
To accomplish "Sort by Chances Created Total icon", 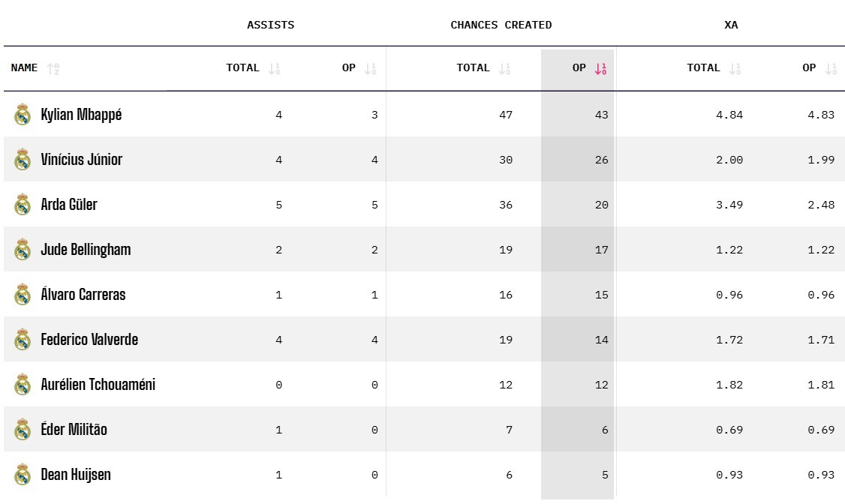I will [505, 68].
